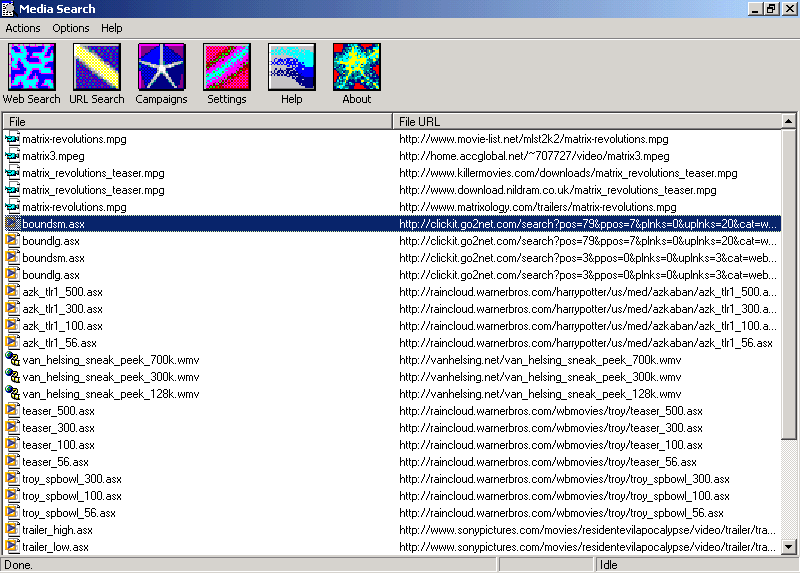Select file teaser_100.asx

coord(58,445)
